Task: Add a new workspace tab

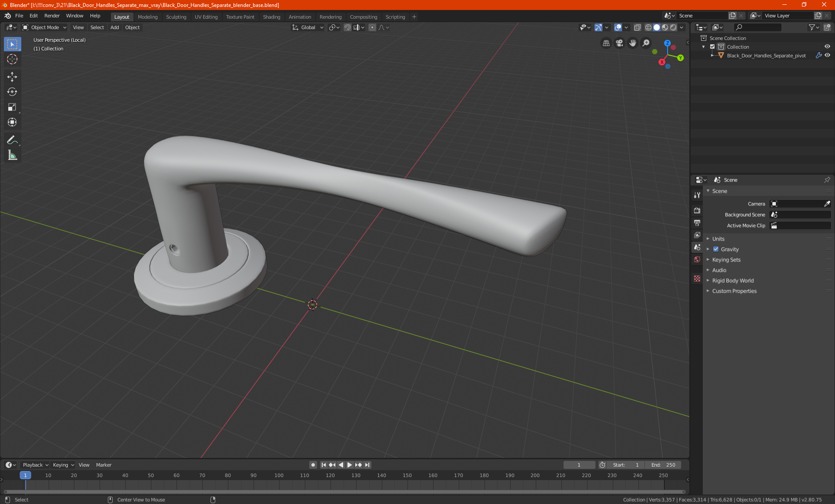Action: click(414, 17)
